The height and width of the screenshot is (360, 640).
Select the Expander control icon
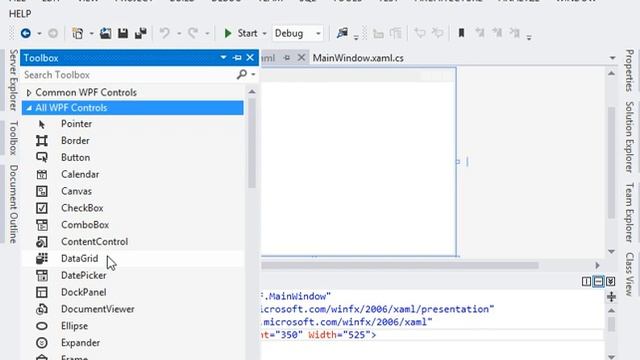coord(42,343)
